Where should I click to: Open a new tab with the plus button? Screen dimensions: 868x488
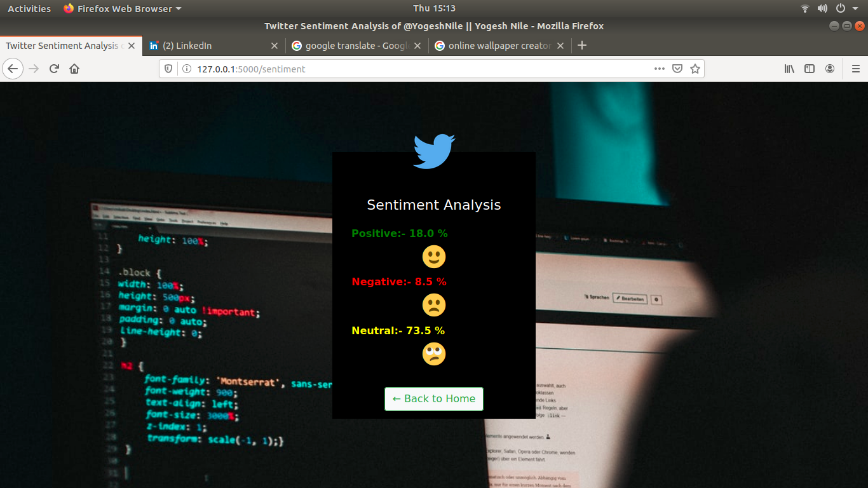(581, 45)
